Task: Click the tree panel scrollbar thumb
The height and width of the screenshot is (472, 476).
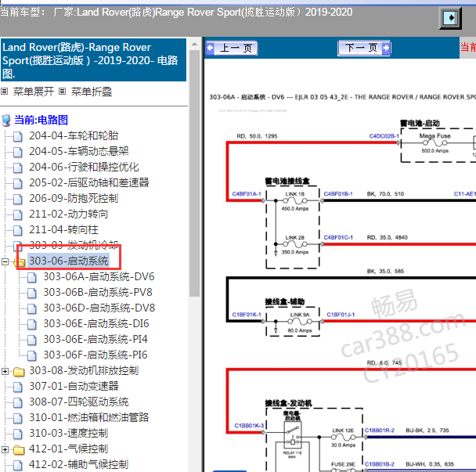Action: 194,173
